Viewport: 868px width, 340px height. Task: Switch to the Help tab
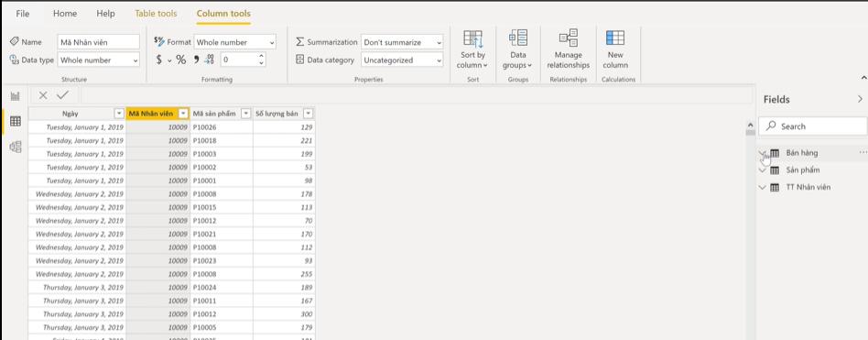click(x=105, y=14)
